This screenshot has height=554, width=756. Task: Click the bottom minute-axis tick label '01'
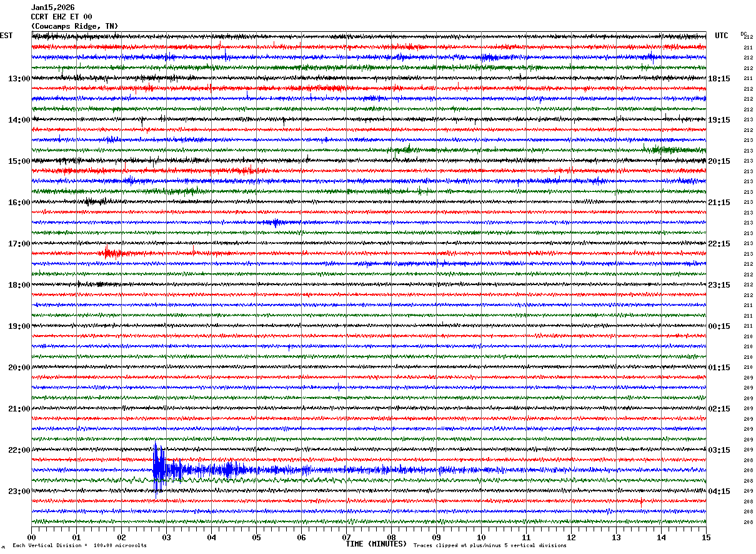76,537
